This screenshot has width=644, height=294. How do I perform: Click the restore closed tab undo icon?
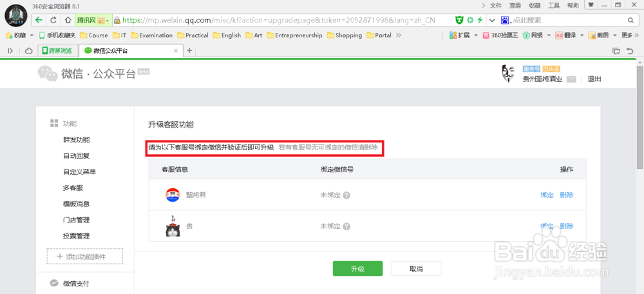[630, 51]
